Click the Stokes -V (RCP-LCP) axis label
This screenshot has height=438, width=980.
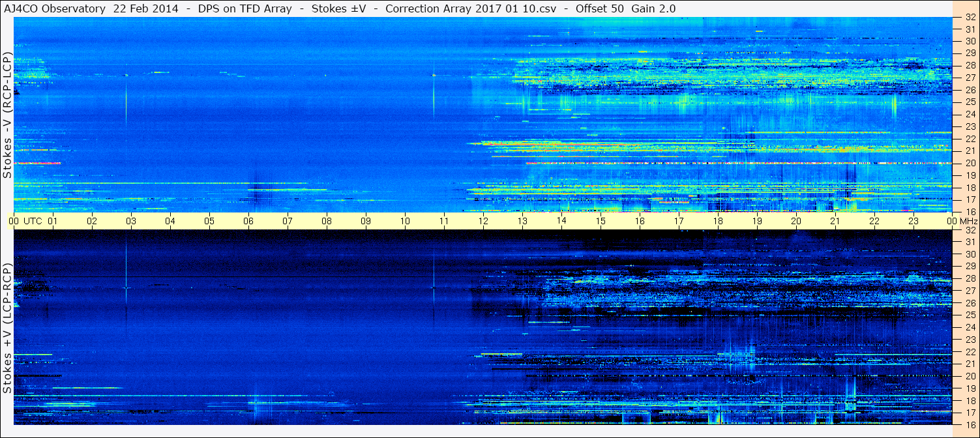[8, 115]
